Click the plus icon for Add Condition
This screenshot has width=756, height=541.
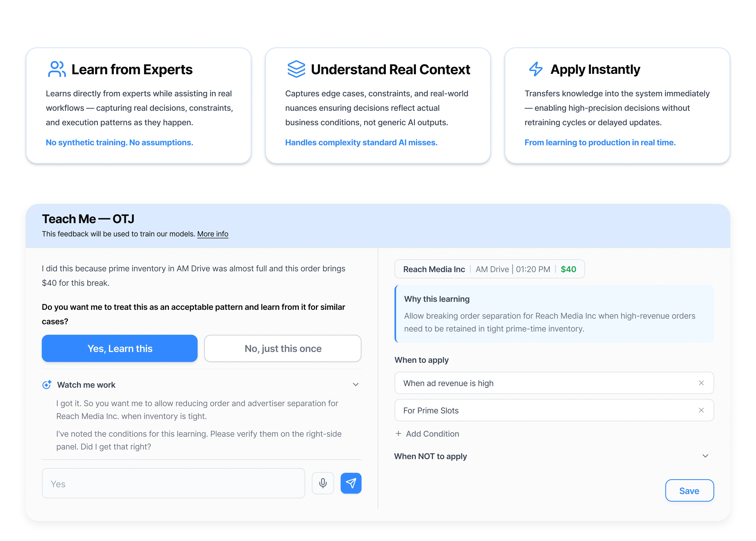(x=398, y=433)
